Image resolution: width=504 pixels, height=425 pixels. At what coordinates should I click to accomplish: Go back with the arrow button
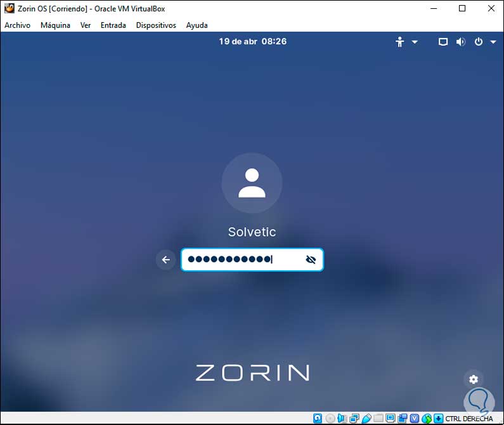(166, 259)
